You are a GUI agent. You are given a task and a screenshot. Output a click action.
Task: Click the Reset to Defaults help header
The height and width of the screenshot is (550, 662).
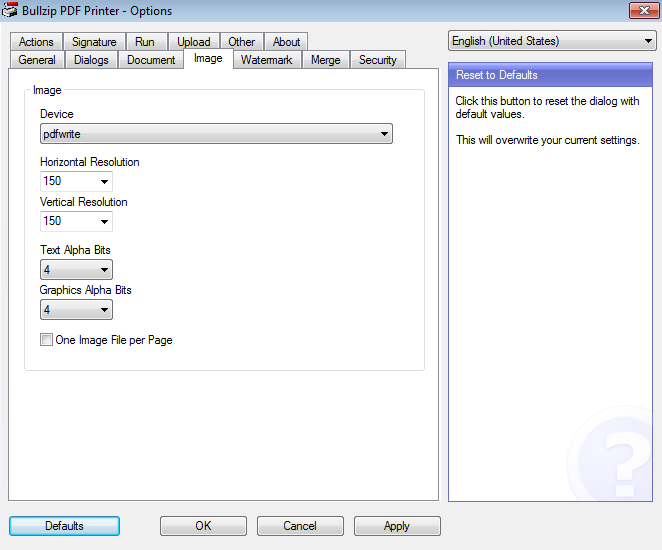pos(550,75)
